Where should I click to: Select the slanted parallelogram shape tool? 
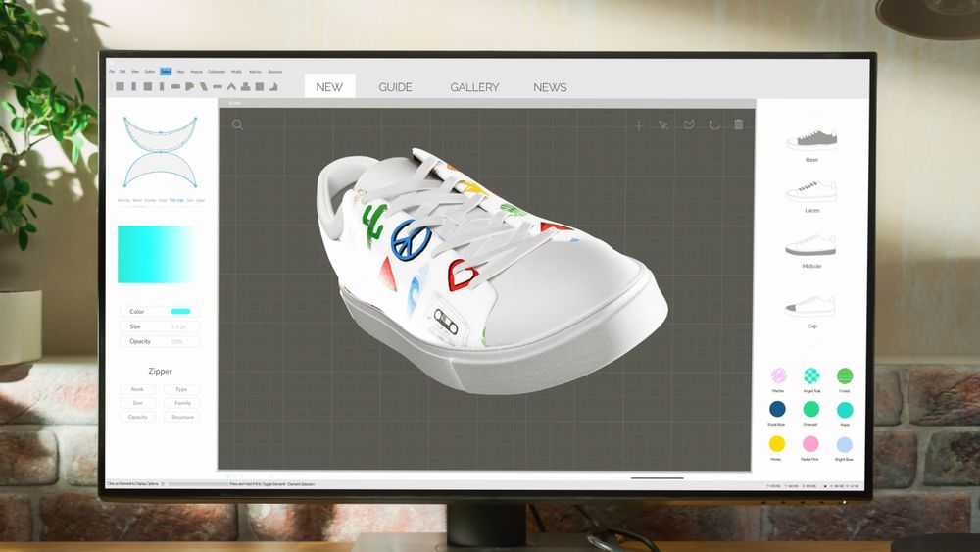click(x=203, y=87)
